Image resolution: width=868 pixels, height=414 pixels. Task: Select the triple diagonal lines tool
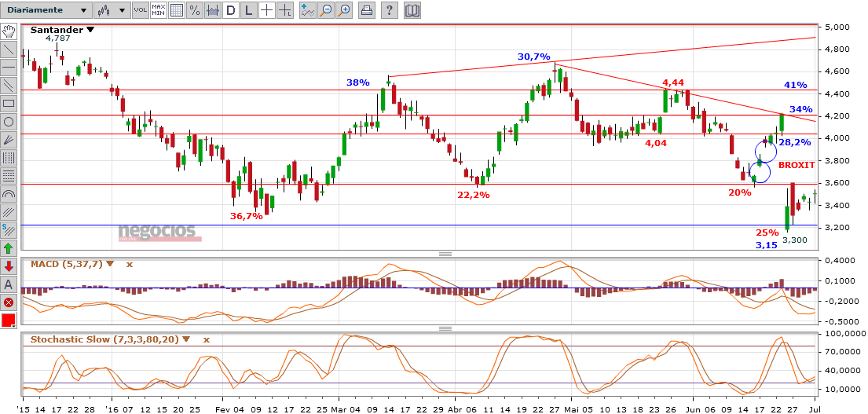[9, 212]
